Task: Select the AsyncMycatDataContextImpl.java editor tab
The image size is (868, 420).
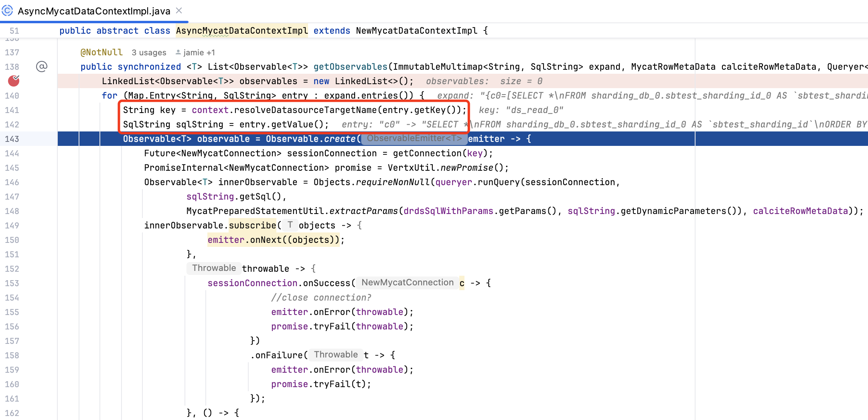Action: [x=94, y=11]
